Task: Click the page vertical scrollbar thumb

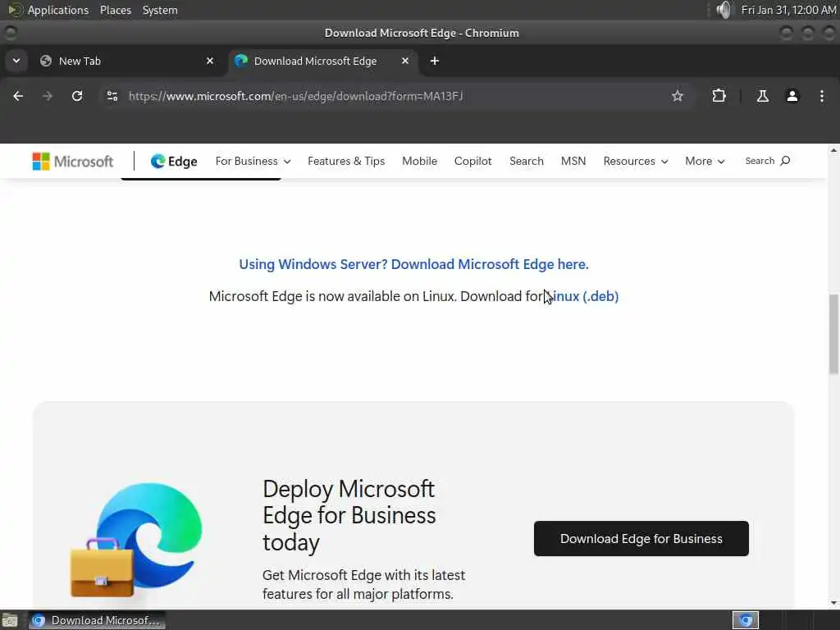Action: click(x=833, y=335)
